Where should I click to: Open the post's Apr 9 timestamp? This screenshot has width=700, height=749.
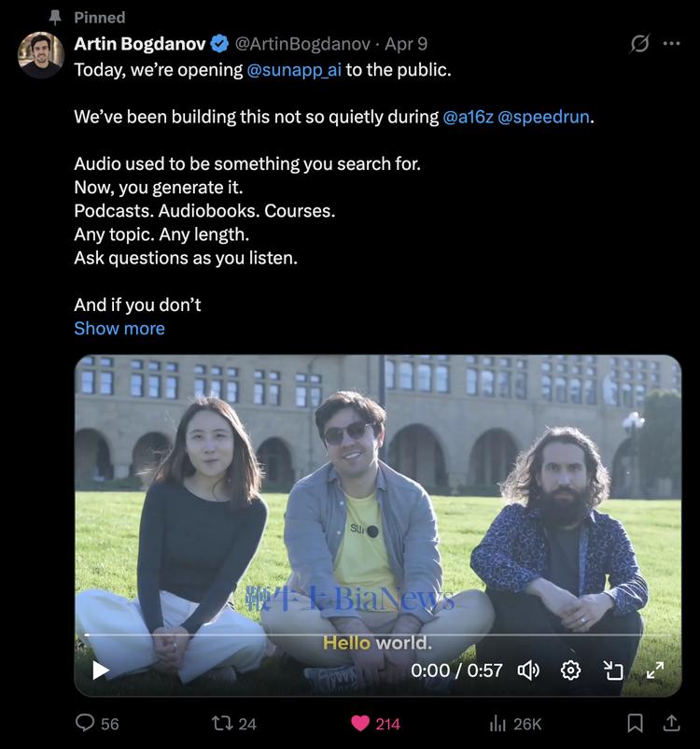[406, 44]
